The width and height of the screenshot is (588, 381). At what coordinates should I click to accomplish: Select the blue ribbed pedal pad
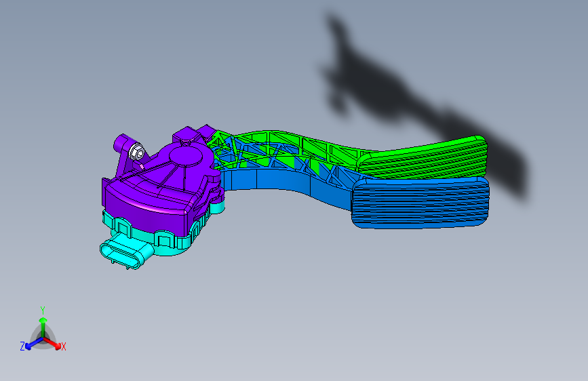coord(420,203)
